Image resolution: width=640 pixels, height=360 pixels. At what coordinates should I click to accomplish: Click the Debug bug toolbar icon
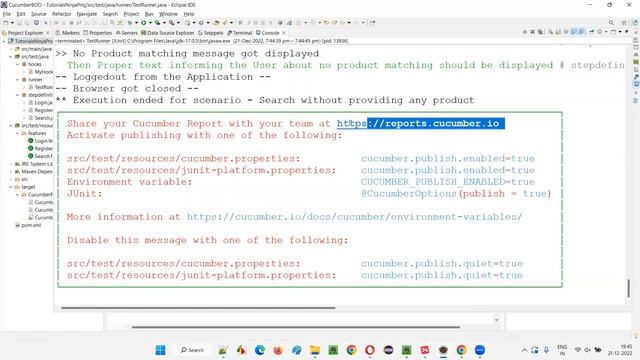(x=129, y=23)
